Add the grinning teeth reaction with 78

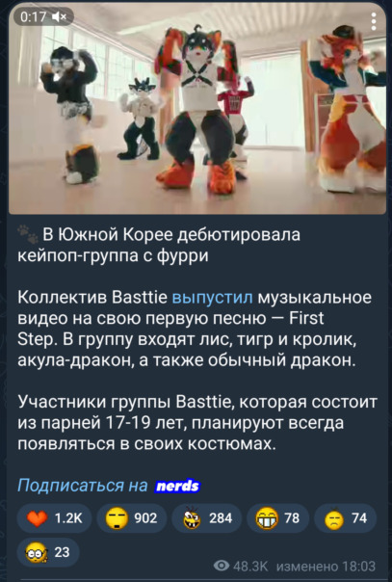pos(277,518)
